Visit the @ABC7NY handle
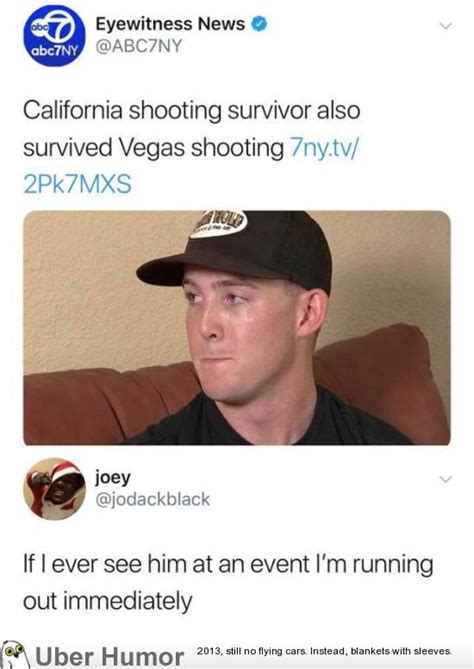This screenshot has height=669, width=474. [139, 46]
